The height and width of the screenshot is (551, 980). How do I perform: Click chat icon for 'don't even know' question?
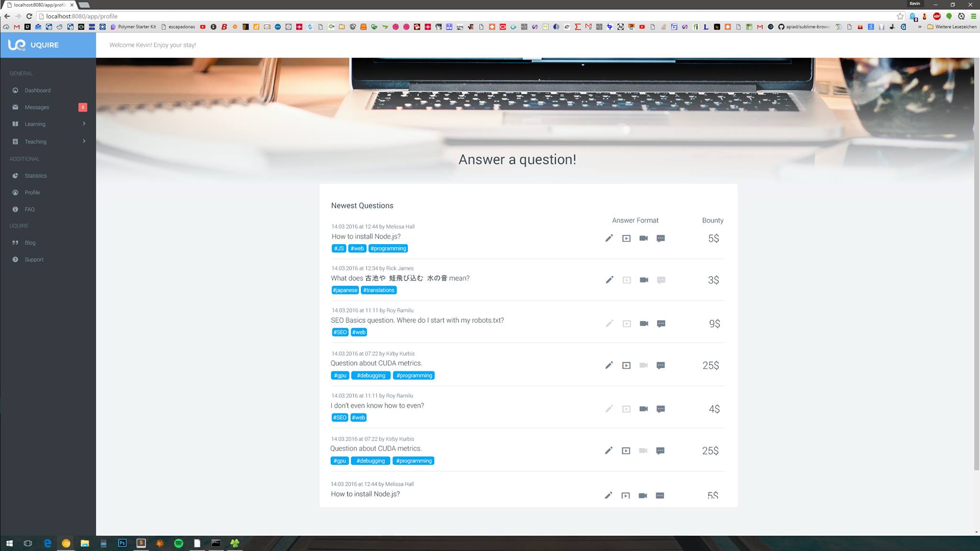pos(660,409)
